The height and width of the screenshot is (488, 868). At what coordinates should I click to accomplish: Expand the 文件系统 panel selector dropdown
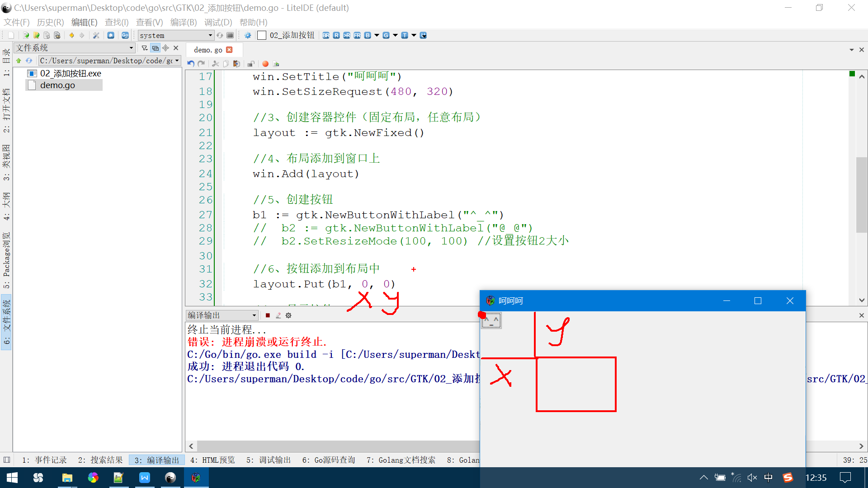(131, 48)
